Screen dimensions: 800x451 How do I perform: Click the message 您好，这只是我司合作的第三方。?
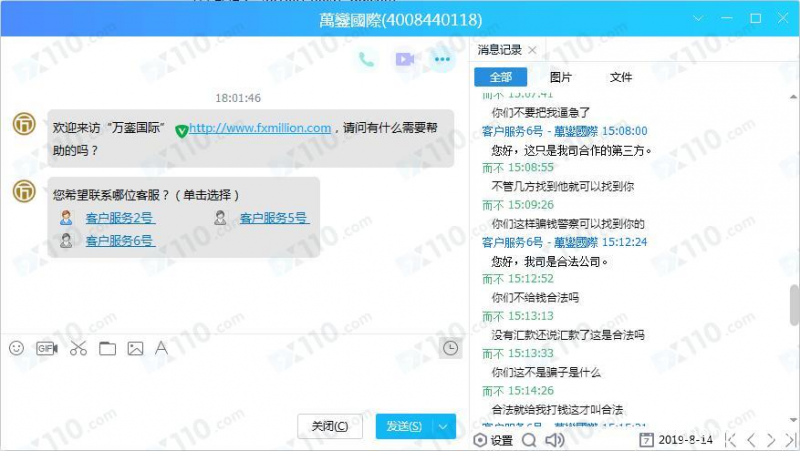(x=571, y=151)
